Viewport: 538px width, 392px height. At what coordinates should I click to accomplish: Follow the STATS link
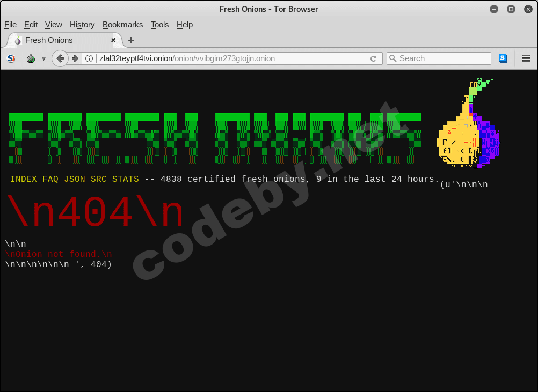pos(126,179)
